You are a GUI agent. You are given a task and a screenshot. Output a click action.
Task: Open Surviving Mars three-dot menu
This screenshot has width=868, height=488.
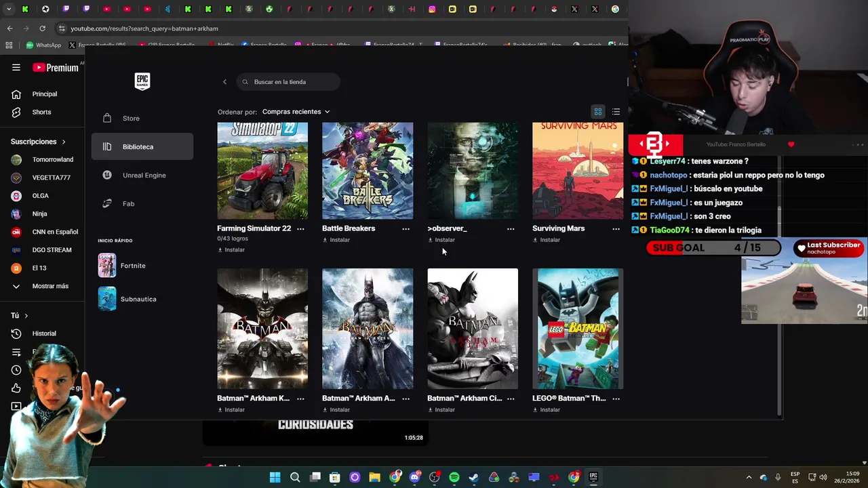tap(616, 229)
